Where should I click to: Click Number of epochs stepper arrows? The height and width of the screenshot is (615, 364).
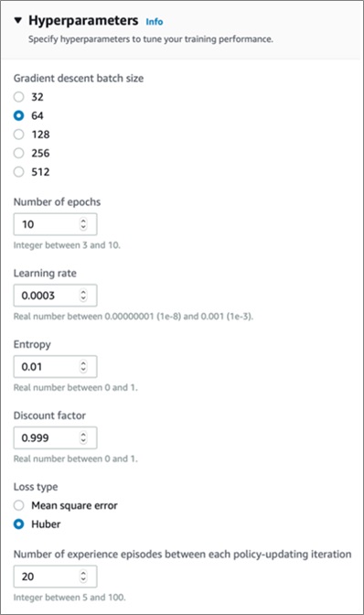[83, 224]
